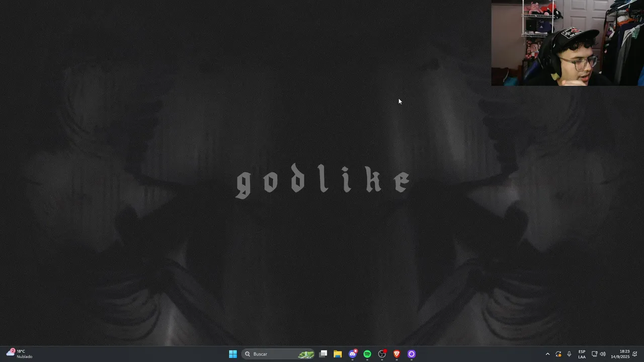Click the microphone tray icon
The width and height of the screenshot is (644, 362).
[569, 354]
